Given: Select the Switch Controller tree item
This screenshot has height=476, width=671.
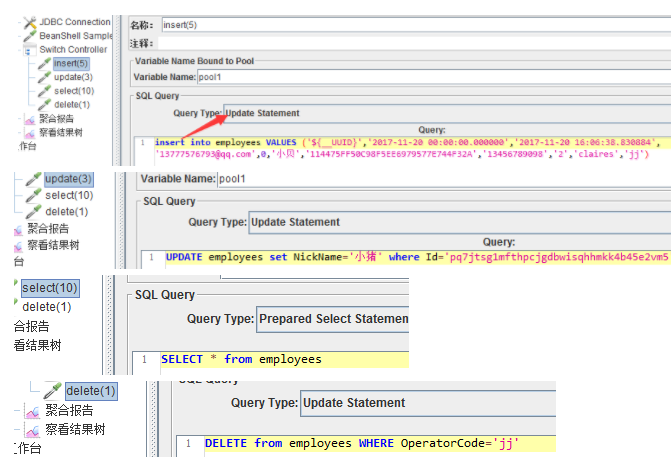Looking at the screenshot, I should (x=73, y=50).
